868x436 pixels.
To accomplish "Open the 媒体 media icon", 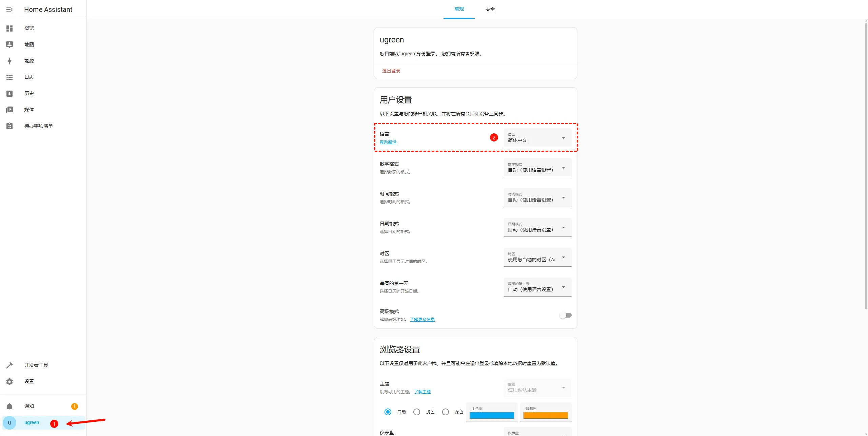I will [x=9, y=110].
